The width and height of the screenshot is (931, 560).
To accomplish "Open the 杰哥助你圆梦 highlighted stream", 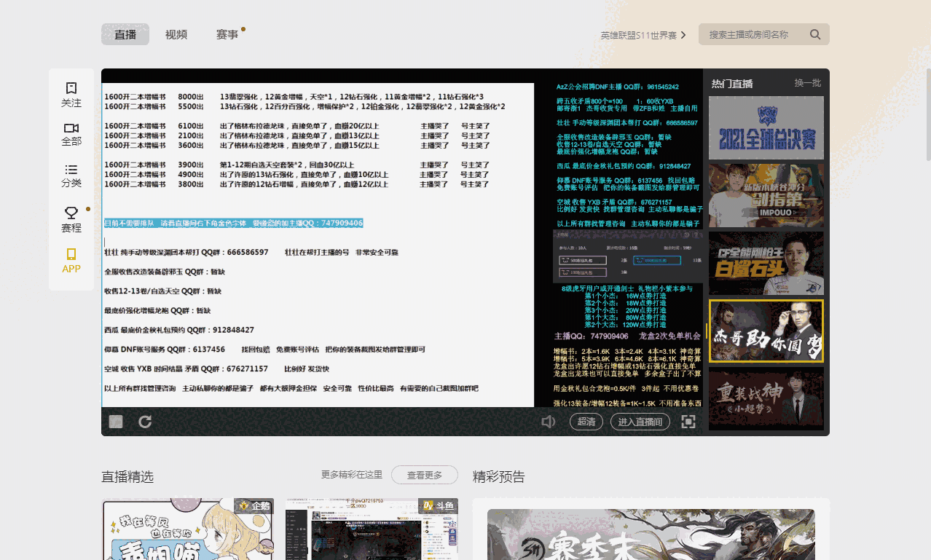I will click(766, 331).
